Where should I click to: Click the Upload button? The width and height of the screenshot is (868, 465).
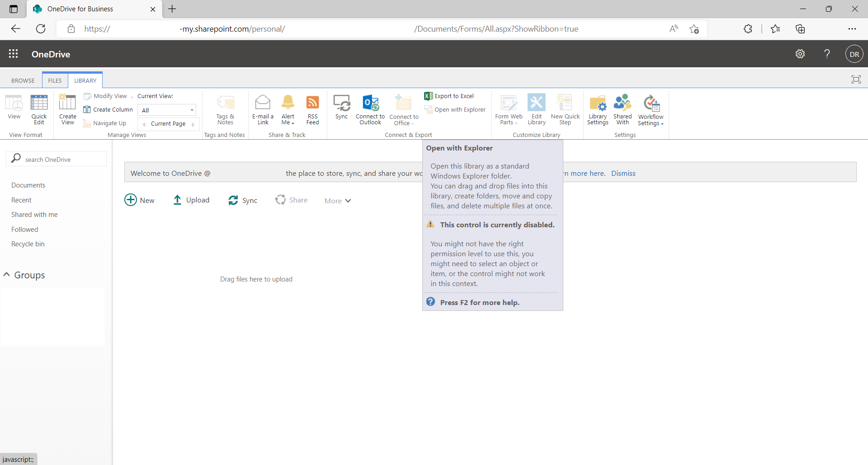pos(191,200)
